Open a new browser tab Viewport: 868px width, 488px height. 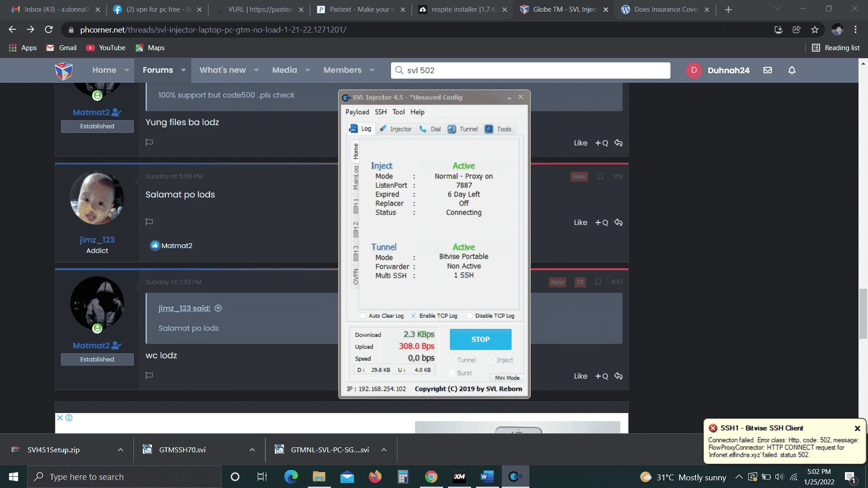point(728,9)
